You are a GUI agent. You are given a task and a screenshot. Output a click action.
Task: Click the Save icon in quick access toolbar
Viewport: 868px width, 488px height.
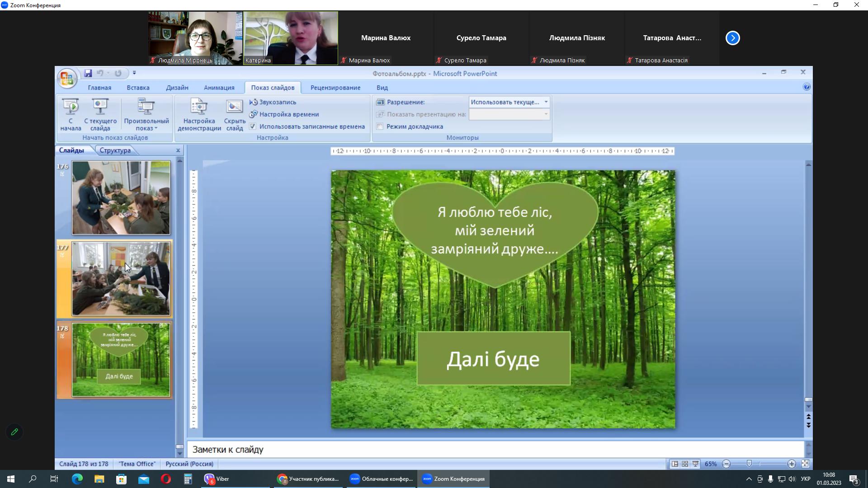pos(88,73)
